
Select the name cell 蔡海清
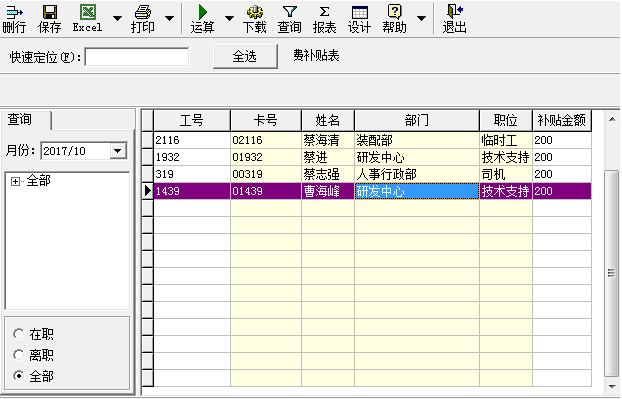pyautogui.click(x=328, y=140)
